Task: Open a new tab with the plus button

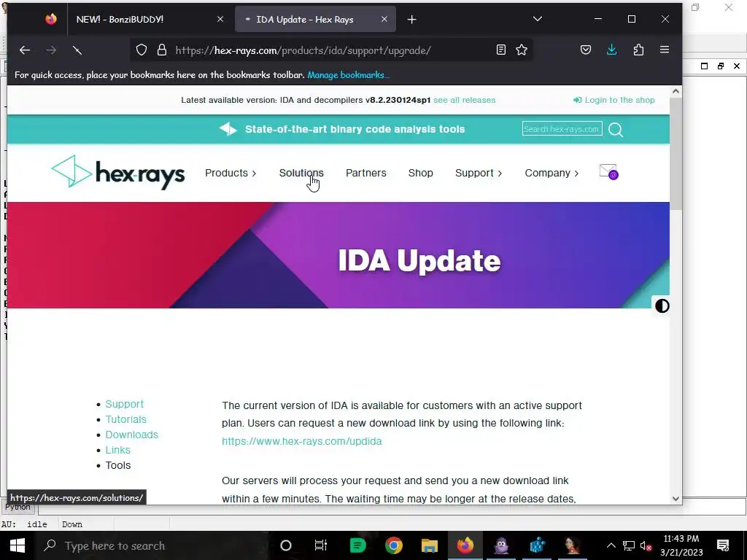Action: [x=412, y=20]
